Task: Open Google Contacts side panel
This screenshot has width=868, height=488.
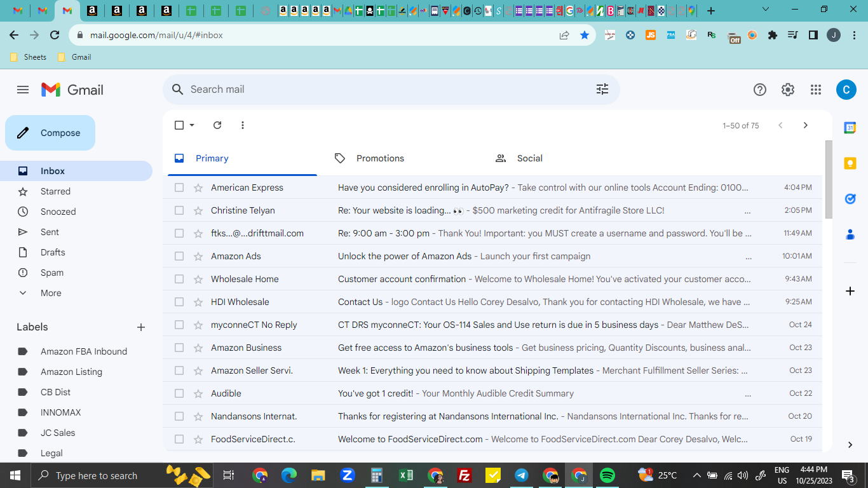Action: pos(850,234)
